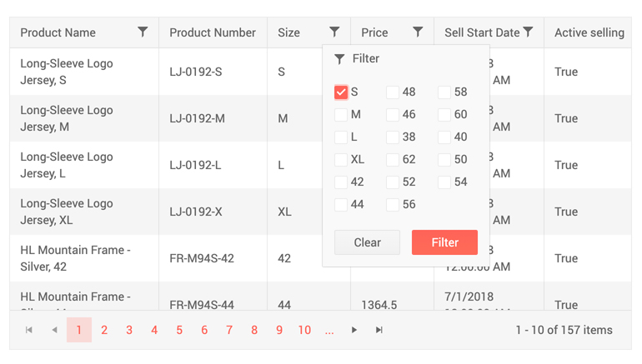Screen dimensions: 642x364
Task: Open the Sell Start Date filter icon
Action: [x=529, y=32]
